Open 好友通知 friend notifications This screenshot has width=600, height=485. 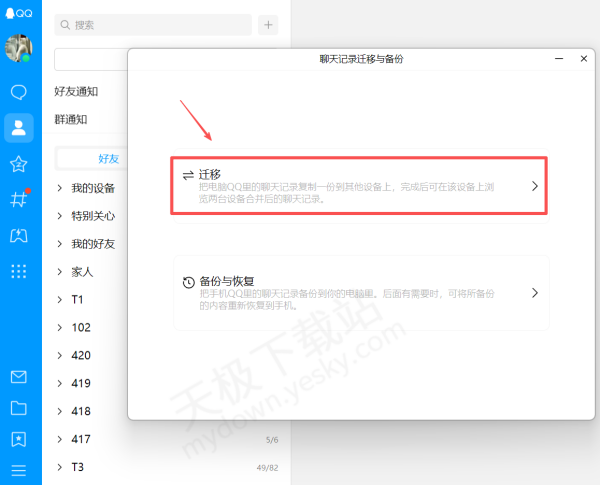pyautogui.click(x=76, y=91)
